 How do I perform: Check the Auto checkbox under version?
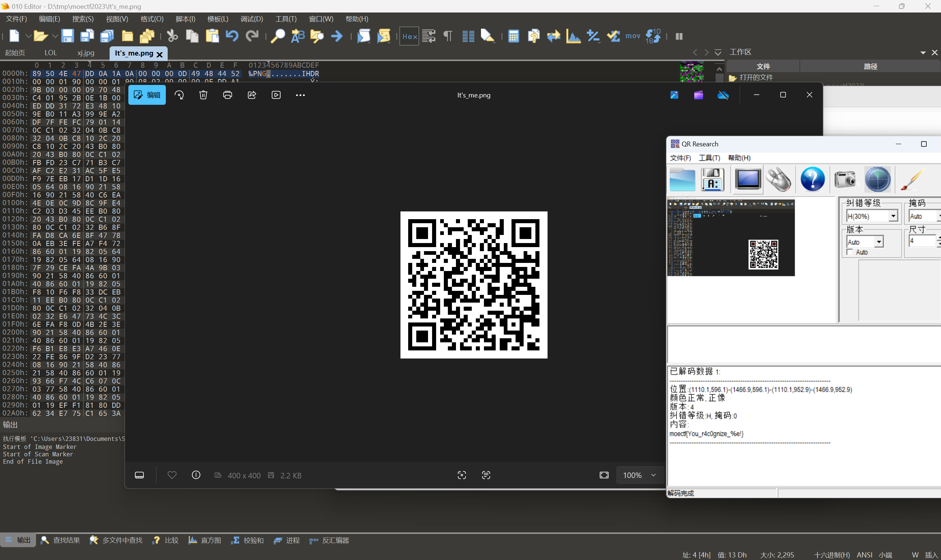[x=850, y=252]
